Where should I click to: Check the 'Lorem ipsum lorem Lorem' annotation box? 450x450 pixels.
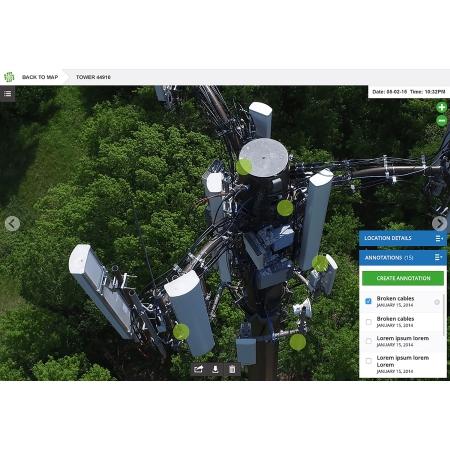[368, 361]
